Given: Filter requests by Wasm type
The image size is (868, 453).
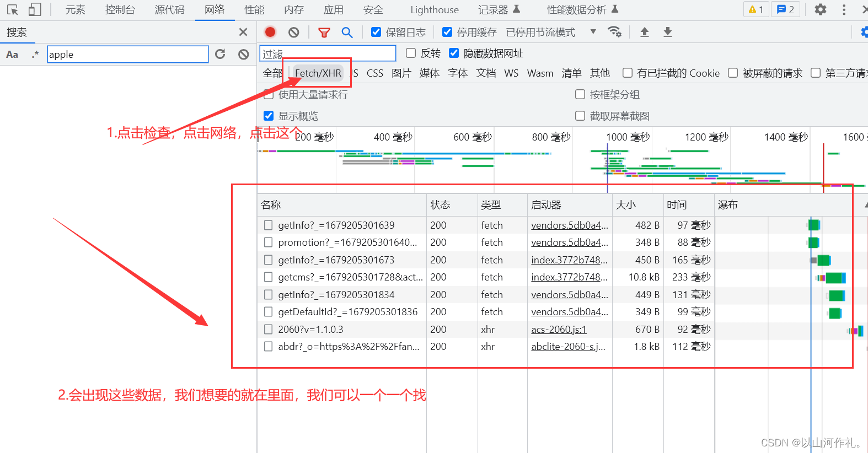Looking at the screenshot, I should tap(540, 73).
